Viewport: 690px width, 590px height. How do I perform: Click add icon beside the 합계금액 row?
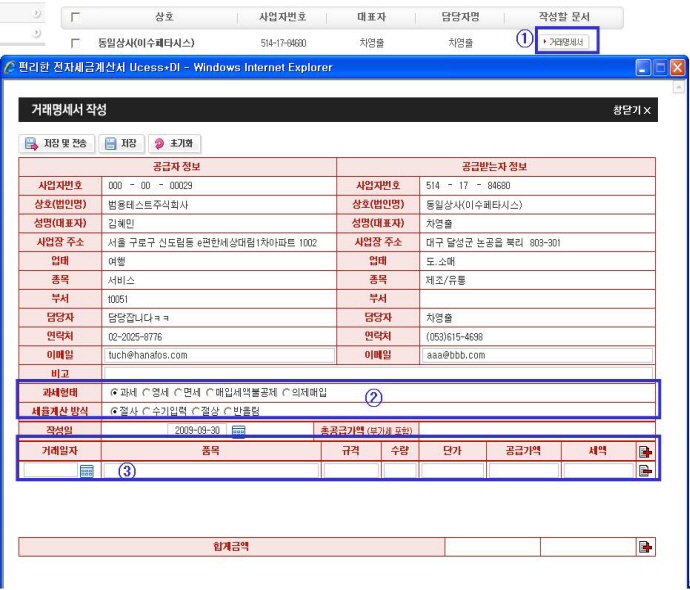pyautogui.click(x=645, y=546)
